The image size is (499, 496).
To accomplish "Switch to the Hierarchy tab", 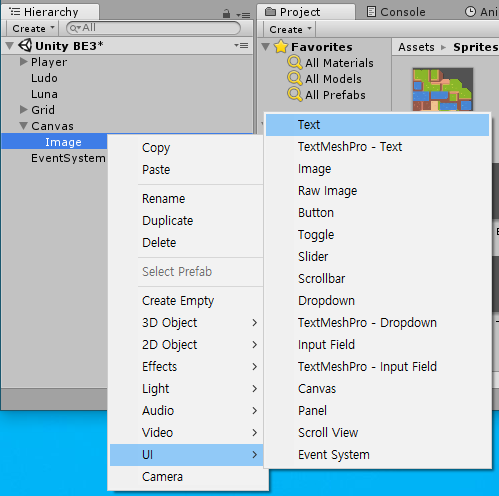I will point(50,12).
